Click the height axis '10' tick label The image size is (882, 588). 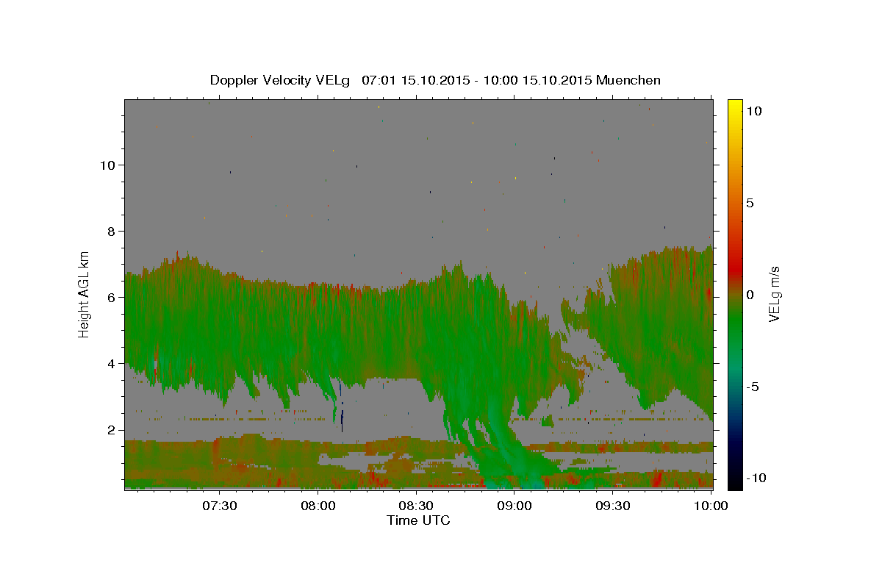coord(109,165)
